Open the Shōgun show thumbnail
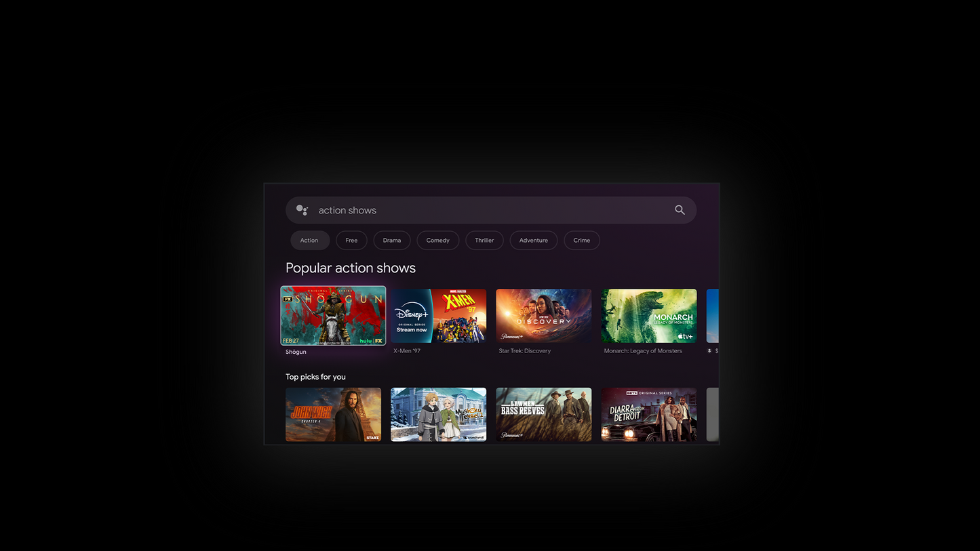The image size is (980, 551). pyautogui.click(x=333, y=316)
